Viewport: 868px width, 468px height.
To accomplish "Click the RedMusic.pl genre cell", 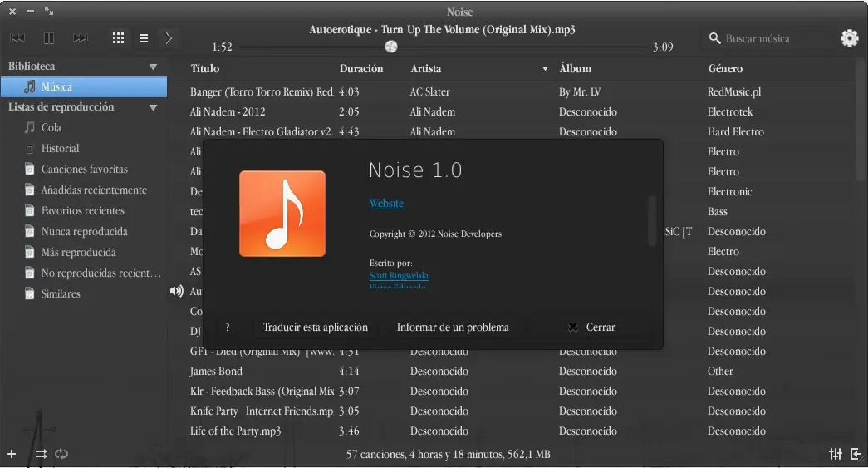I will click(x=734, y=92).
